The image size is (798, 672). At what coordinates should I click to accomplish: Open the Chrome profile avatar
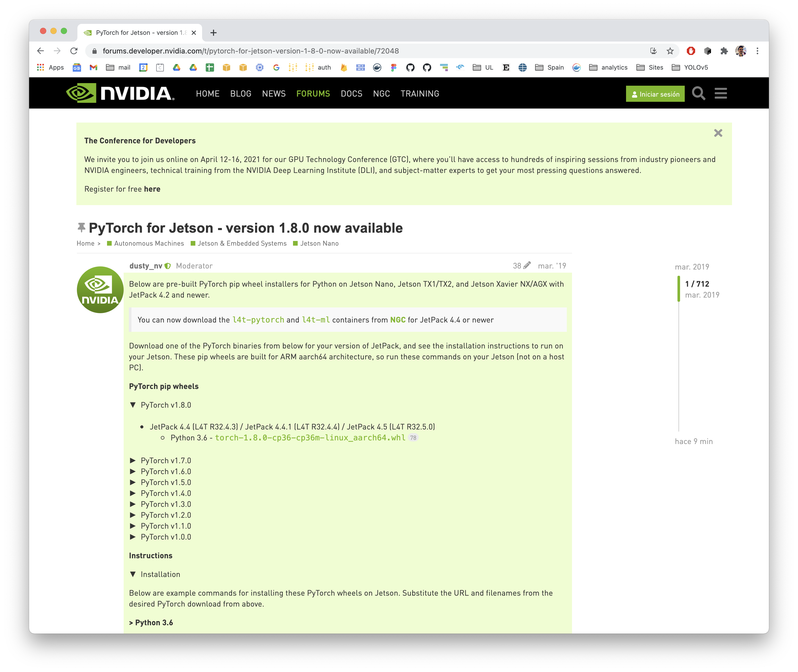(x=741, y=51)
